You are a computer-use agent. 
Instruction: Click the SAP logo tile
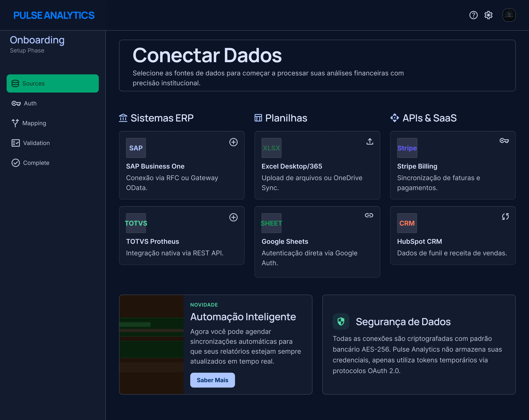click(136, 148)
